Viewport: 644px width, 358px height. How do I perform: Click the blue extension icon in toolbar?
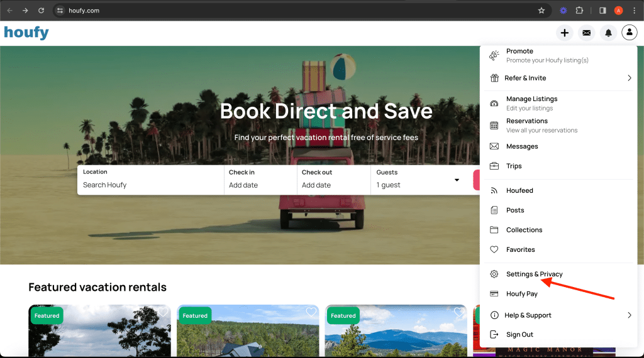[563, 10]
